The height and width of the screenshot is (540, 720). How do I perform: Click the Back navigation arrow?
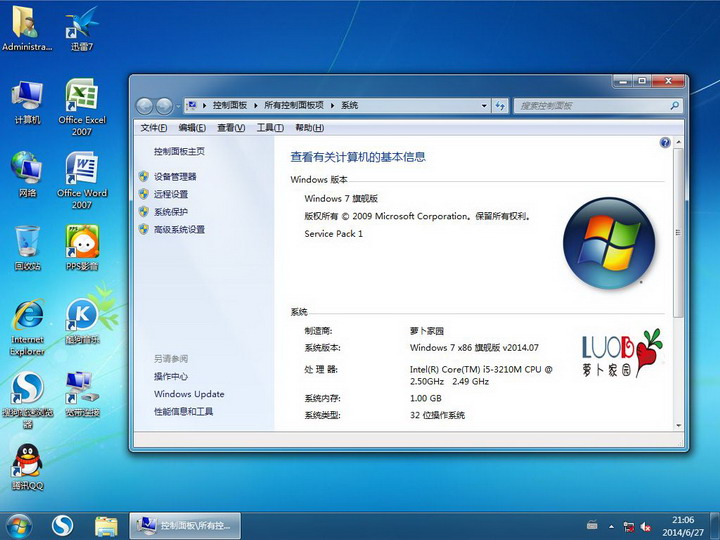click(x=145, y=106)
